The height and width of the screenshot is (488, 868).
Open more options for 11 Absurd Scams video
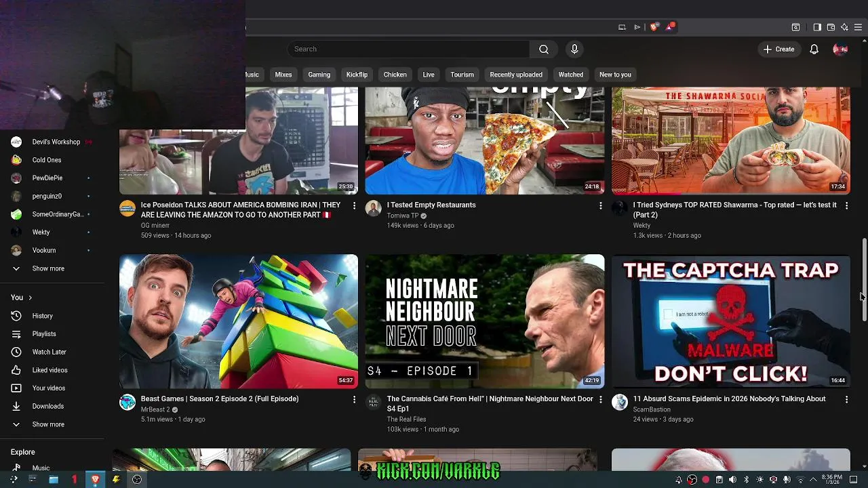pyautogui.click(x=846, y=400)
